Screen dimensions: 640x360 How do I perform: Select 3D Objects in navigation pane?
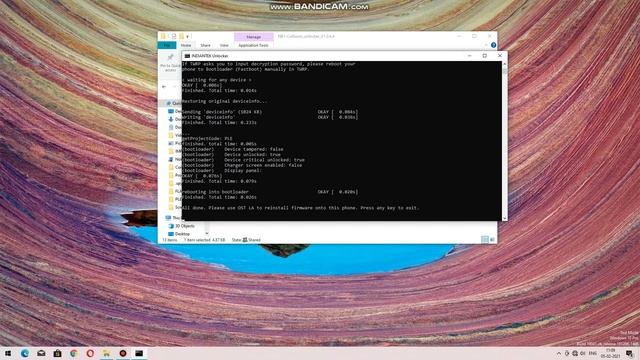coord(182,226)
